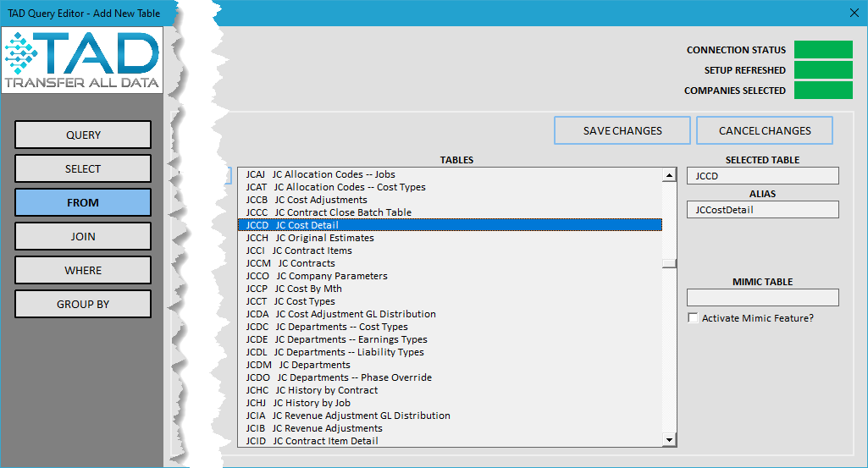Select JCHC JC History by Contract row
868x468 pixels.
[x=450, y=390]
